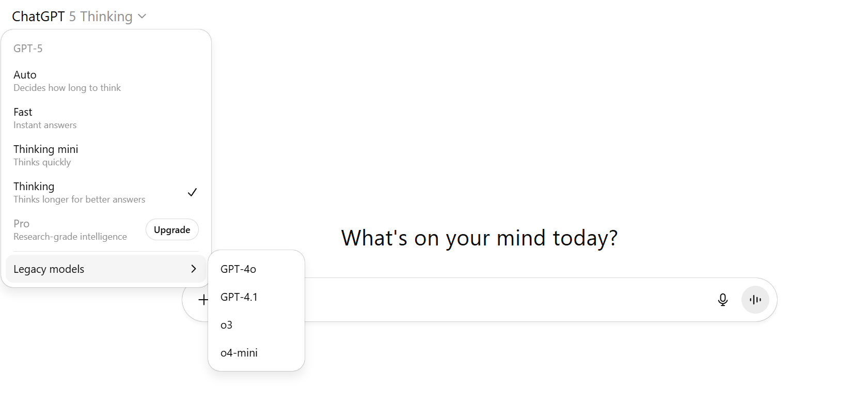Choose the Thinking mini option
The width and height of the screenshot is (868, 417).
click(x=46, y=156)
